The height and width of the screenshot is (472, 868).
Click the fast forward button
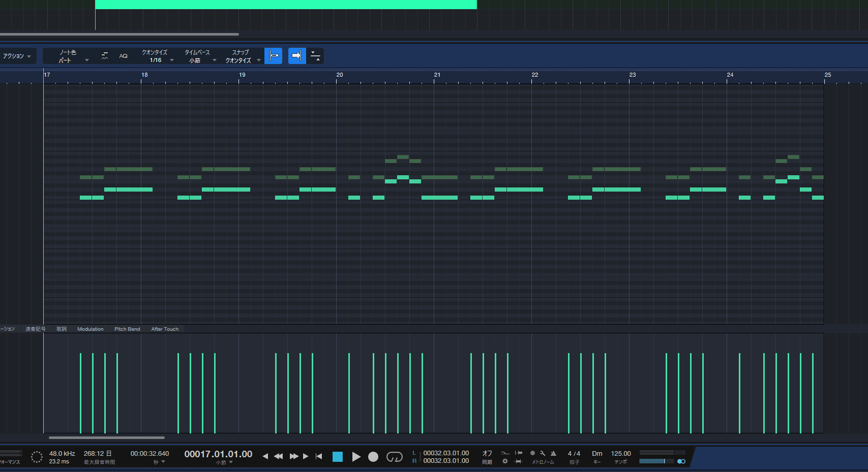click(x=294, y=456)
